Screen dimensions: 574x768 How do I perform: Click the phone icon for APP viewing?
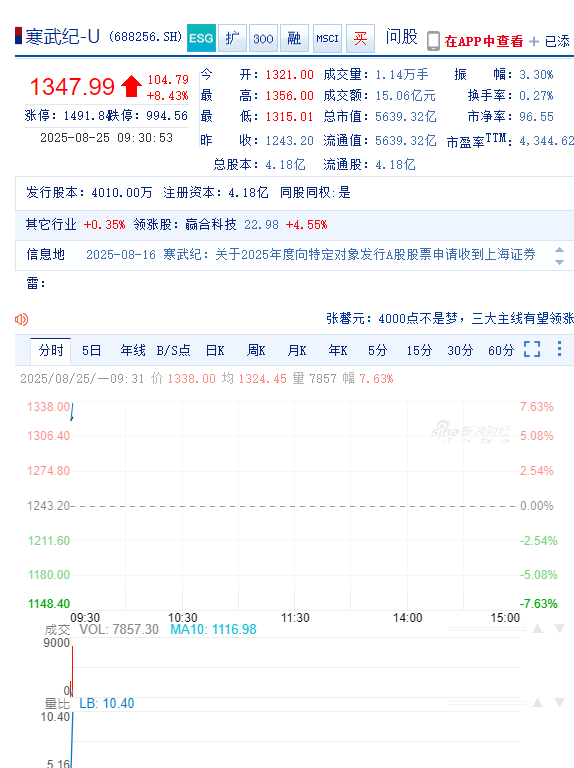point(433,41)
